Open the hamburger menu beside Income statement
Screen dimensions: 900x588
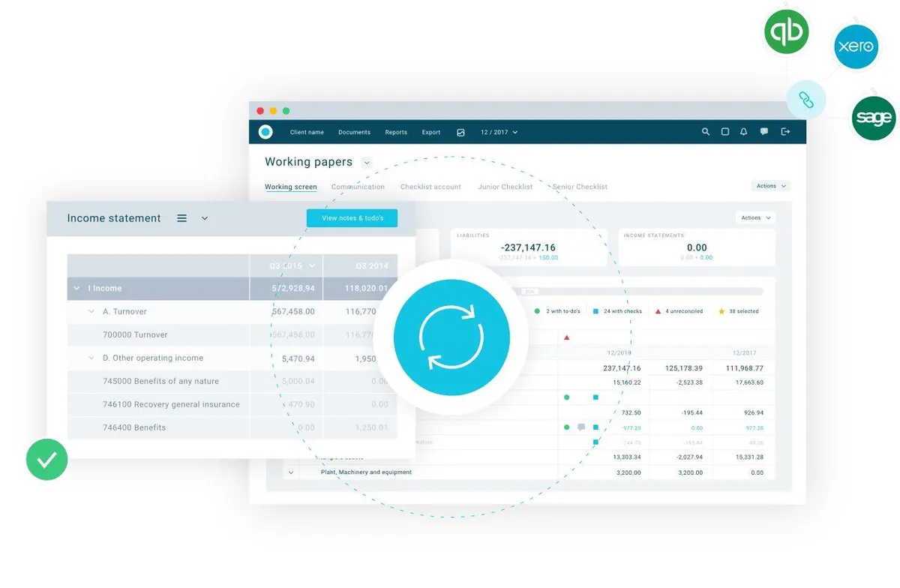click(181, 218)
